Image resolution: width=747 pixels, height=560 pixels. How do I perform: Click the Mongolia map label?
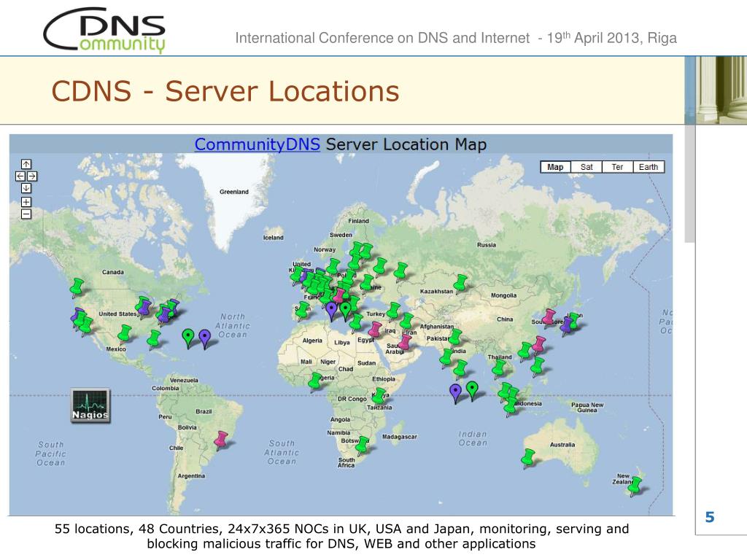click(x=504, y=295)
